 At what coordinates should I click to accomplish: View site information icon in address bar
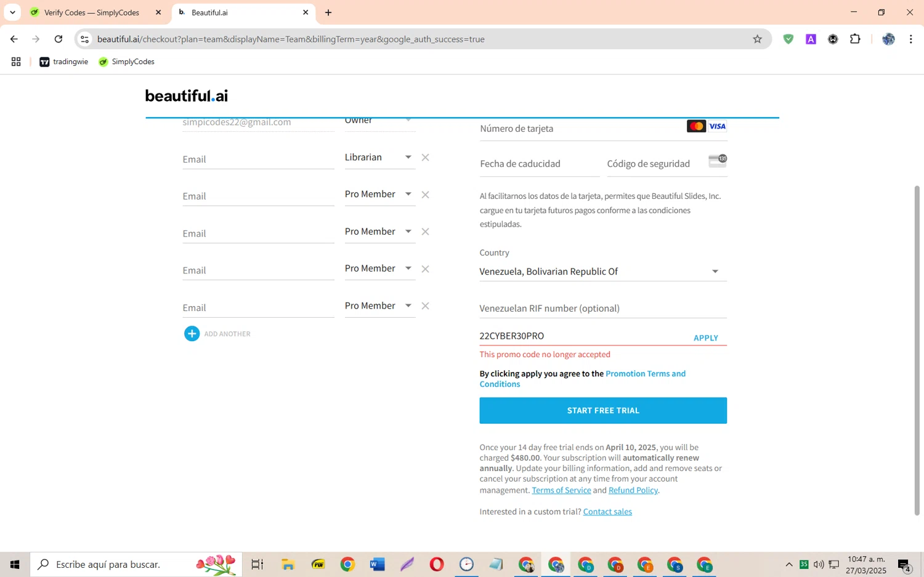coord(85,39)
